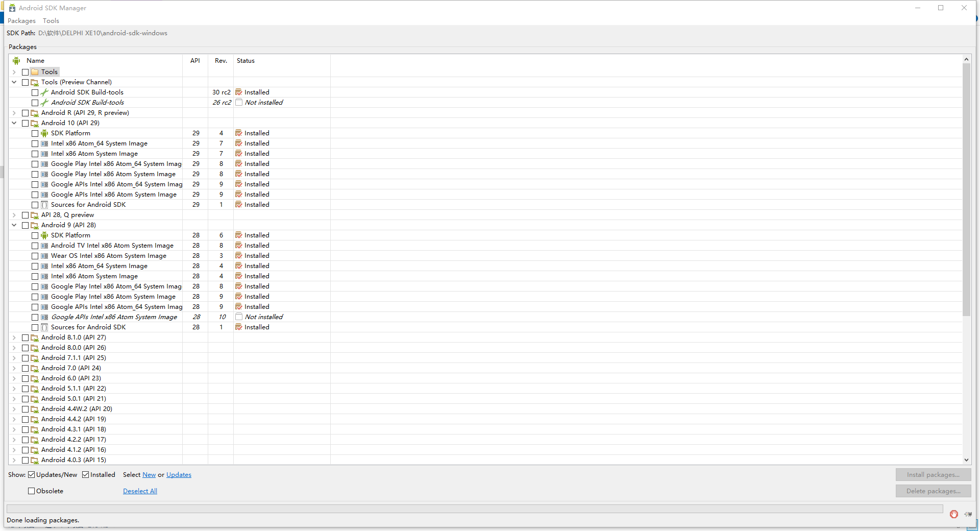This screenshot has width=980, height=531.
Task: Expand the API 28, Q preview group
Action: [x=14, y=215]
